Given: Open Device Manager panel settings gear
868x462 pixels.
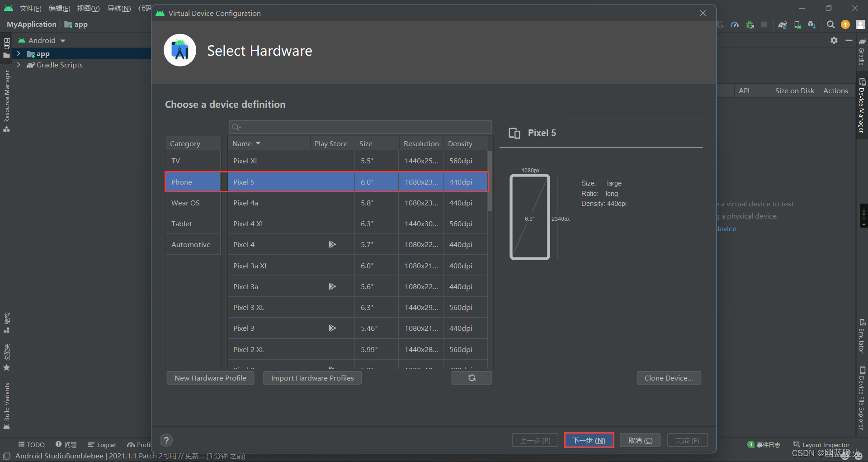Looking at the screenshot, I should 834,40.
